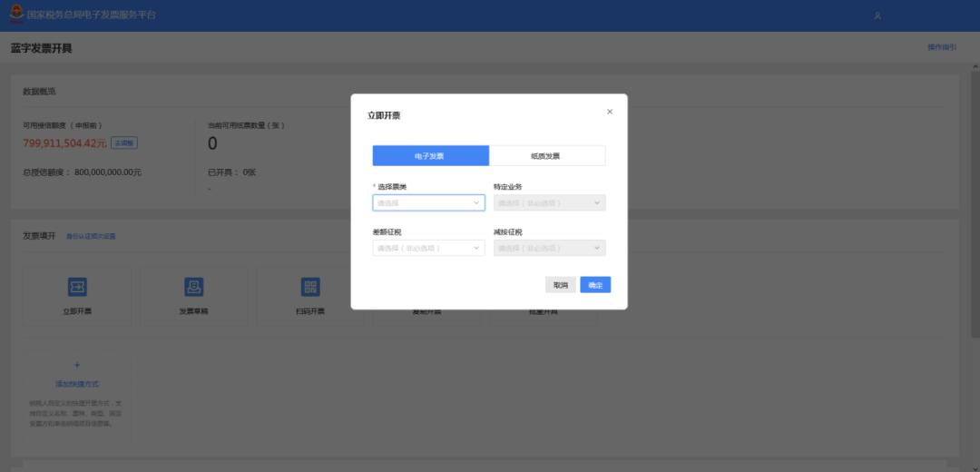This screenshot has height=472, width=980.
Task: Click the 总授信额度 800,000,000.00元 text
Action: pyautogui.click(x=82, y=172)
